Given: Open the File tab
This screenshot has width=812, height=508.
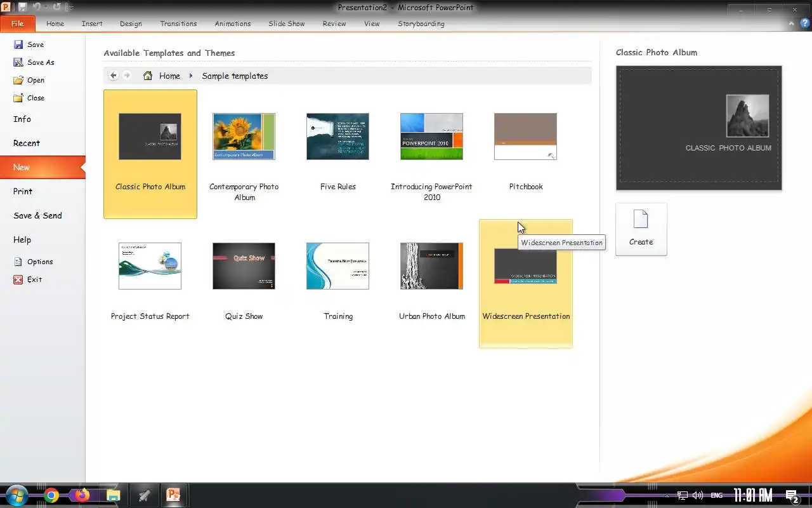Looking at the screenshot, I should coord(18,24).
